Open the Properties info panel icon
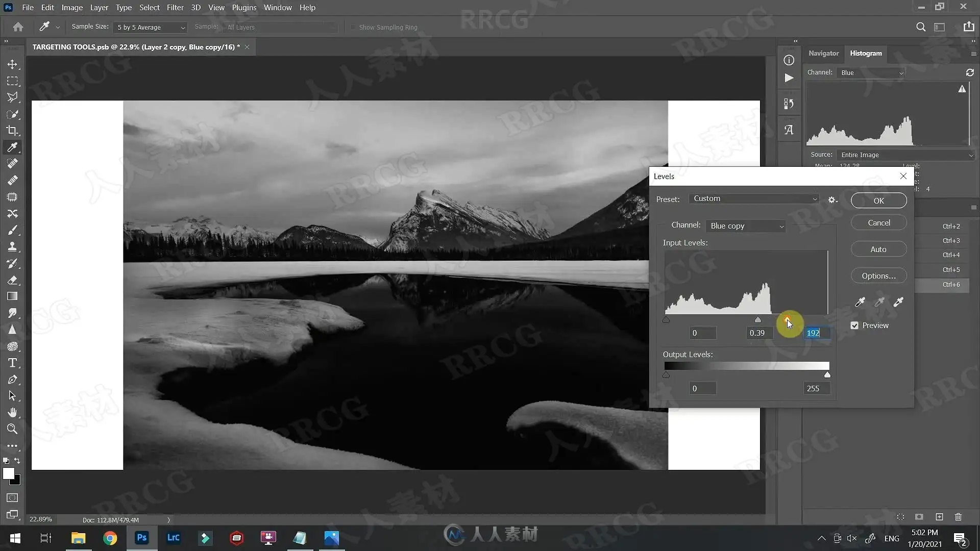Viewport: 980px width, 551px height. click(789, 60)
